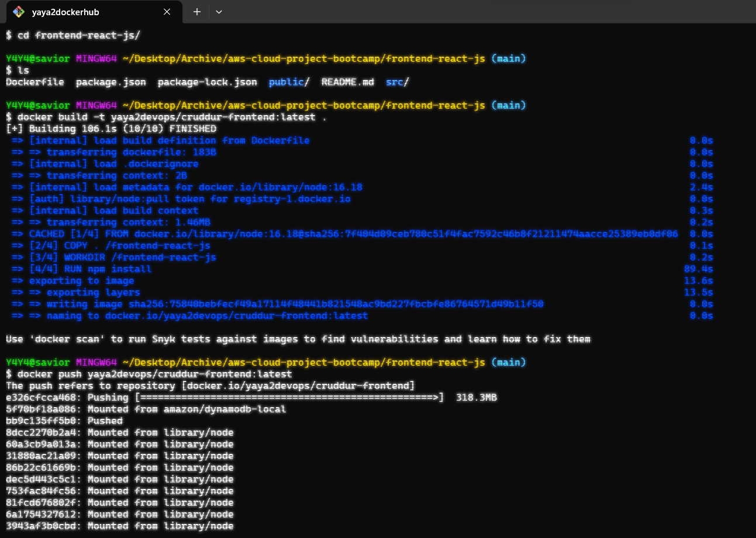Click 'README.md' in the ls listing
Screen dimensions: 756x538
tap(348, 82)
